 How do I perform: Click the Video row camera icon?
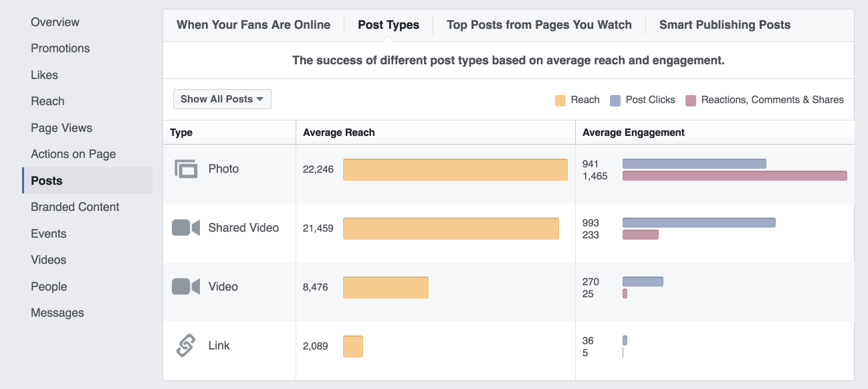coord(186,287)
